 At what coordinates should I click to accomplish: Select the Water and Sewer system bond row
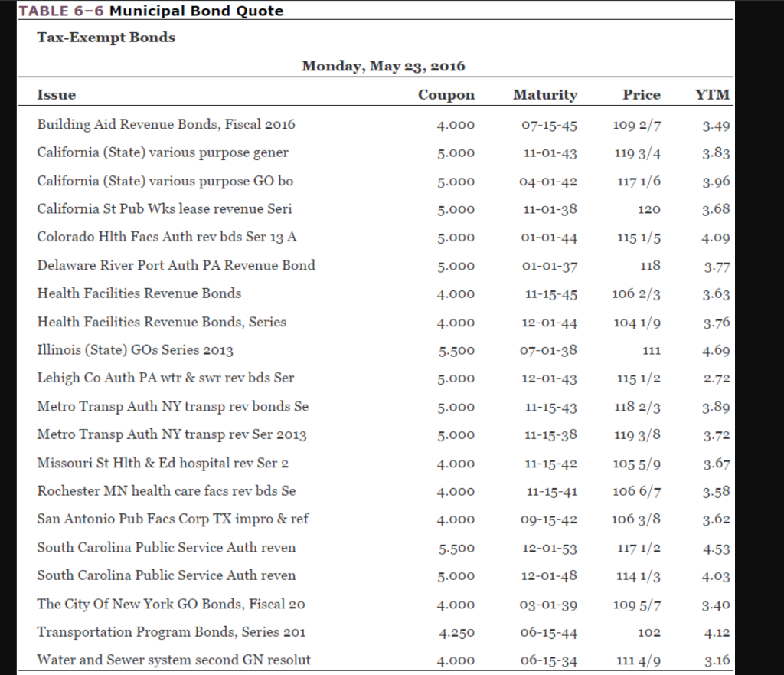click(x=173, y=660)
